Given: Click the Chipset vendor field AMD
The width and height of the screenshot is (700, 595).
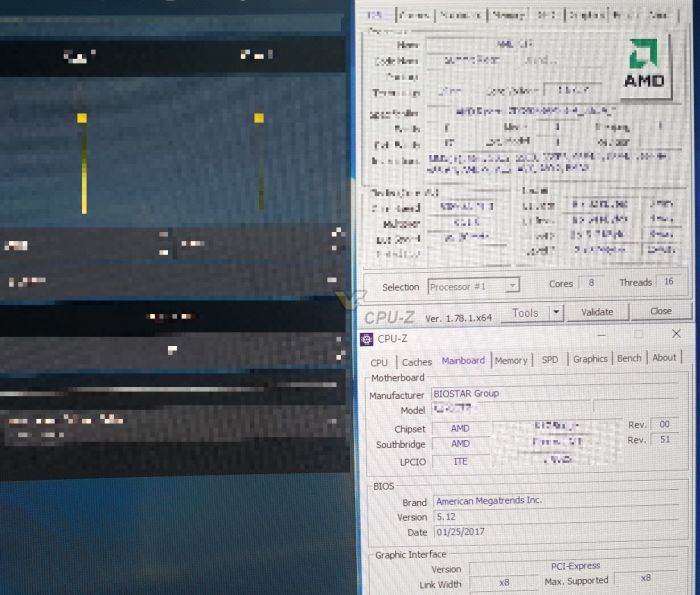Looking at the screenshot, I should pos(460,429).
